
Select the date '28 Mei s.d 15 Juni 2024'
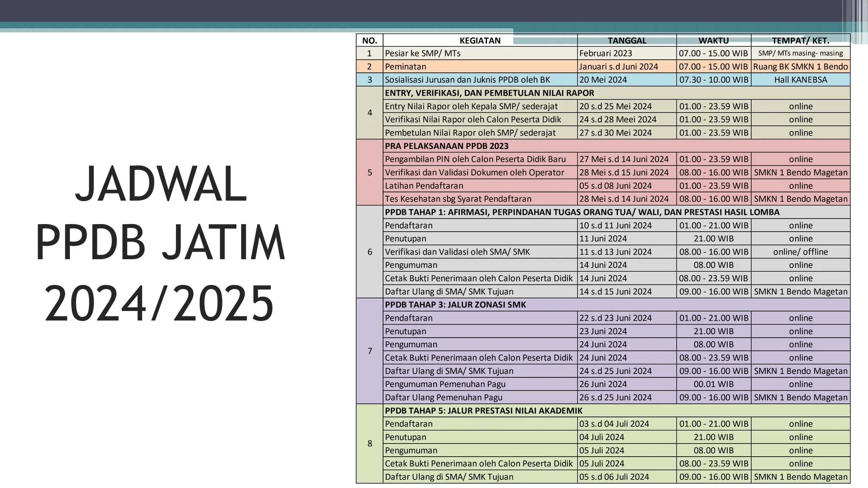click(627, 172)
